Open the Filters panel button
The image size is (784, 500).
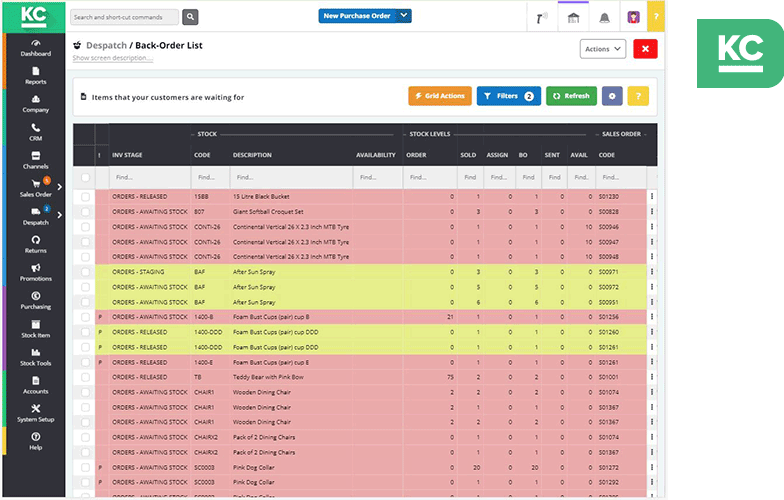pos(508,96)
